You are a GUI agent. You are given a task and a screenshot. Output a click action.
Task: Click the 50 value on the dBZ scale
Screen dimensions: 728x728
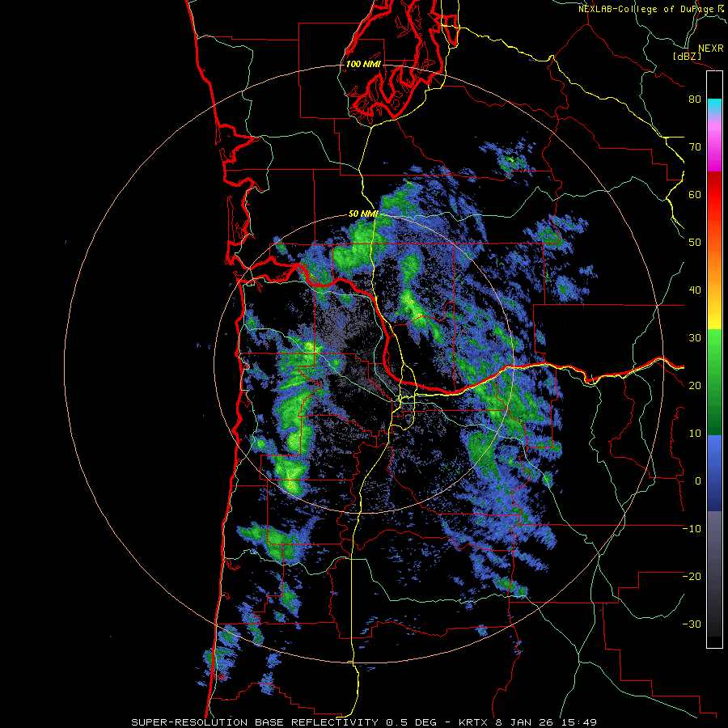[695, 243]
